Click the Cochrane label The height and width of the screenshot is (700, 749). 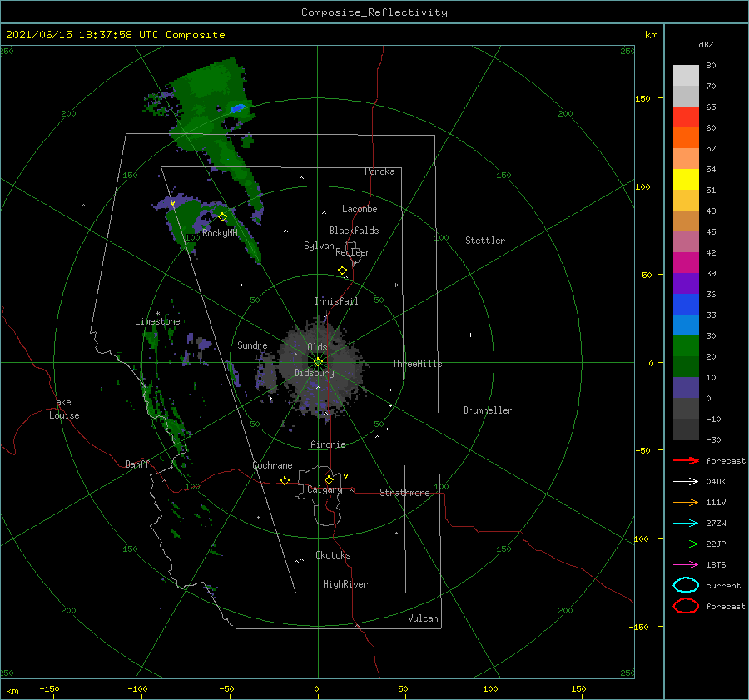(x=272, y=465)
